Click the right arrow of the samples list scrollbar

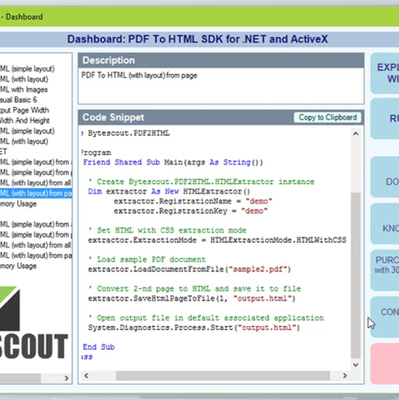coord(66,378)
